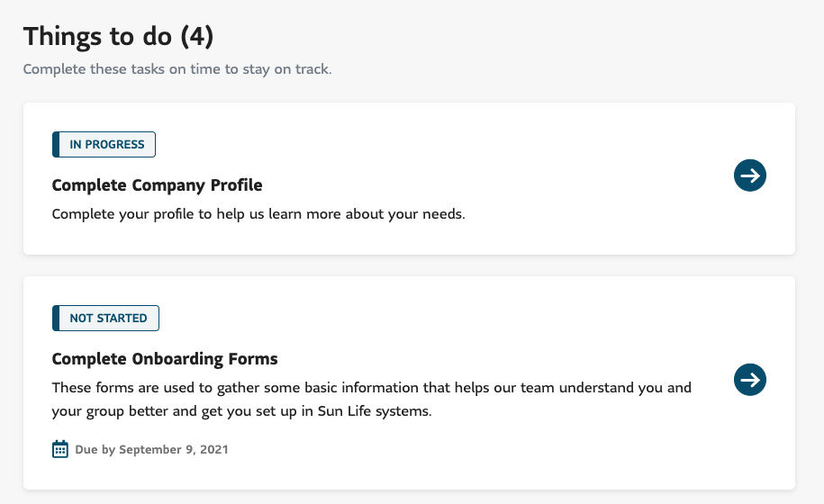Image resolution: width=824 pixels, height=504 pixels.
Task: Click the task count (4) in heading
Action: coord(197,37)
